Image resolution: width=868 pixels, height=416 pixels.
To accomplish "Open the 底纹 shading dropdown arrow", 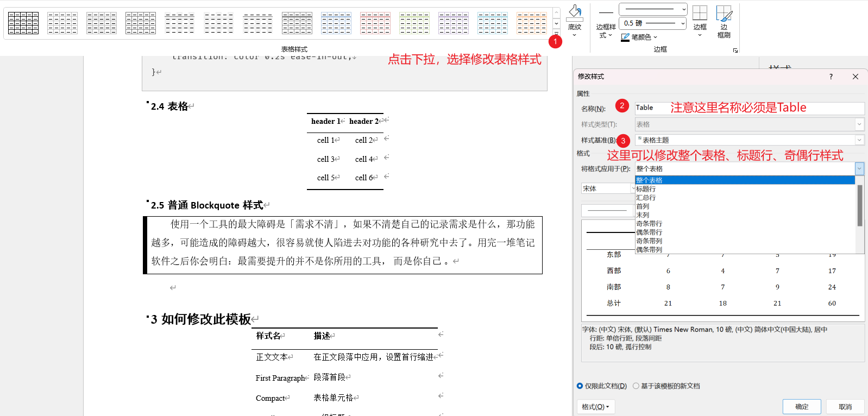I will tap(574, 35).
